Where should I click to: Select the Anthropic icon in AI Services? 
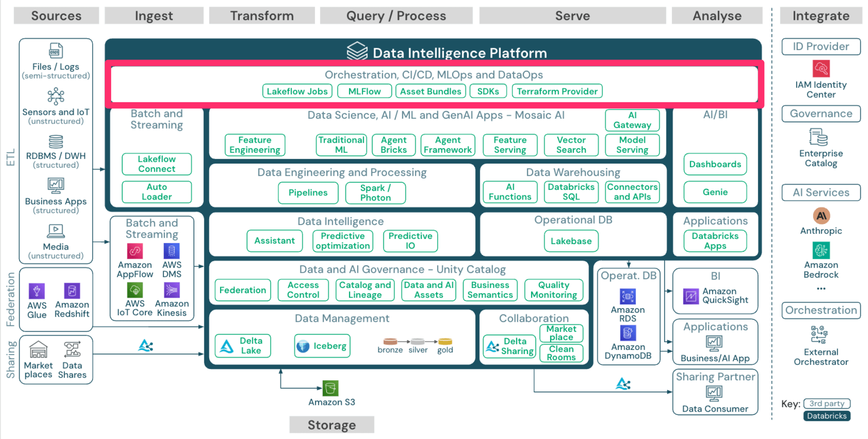[x=820, y=216]
